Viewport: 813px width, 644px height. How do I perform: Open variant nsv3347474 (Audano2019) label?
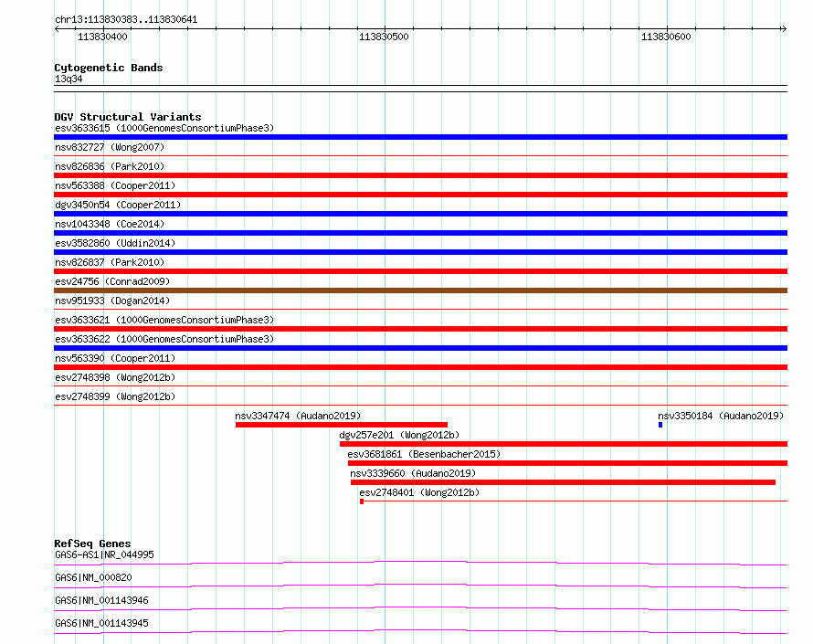[x=298, y=416]
